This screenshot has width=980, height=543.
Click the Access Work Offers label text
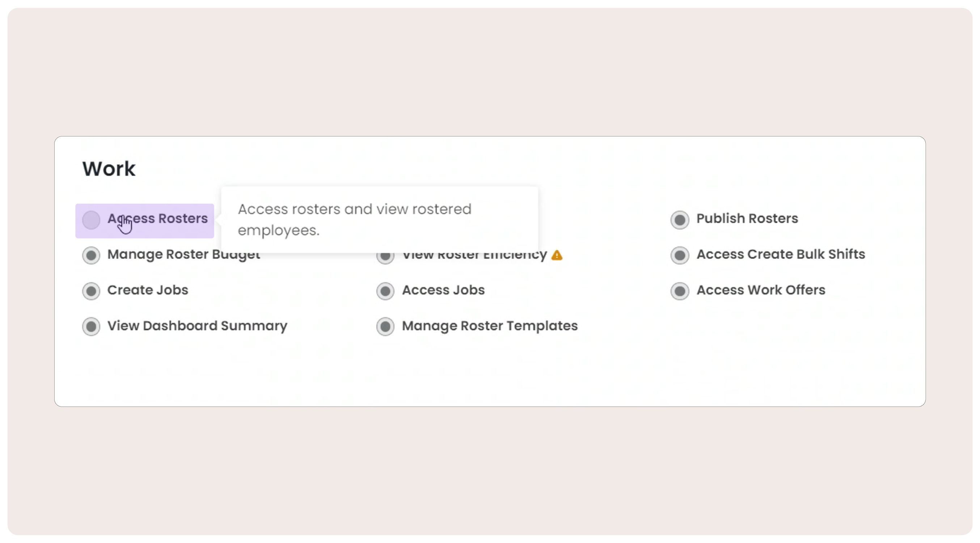click(x=761, y=290)
